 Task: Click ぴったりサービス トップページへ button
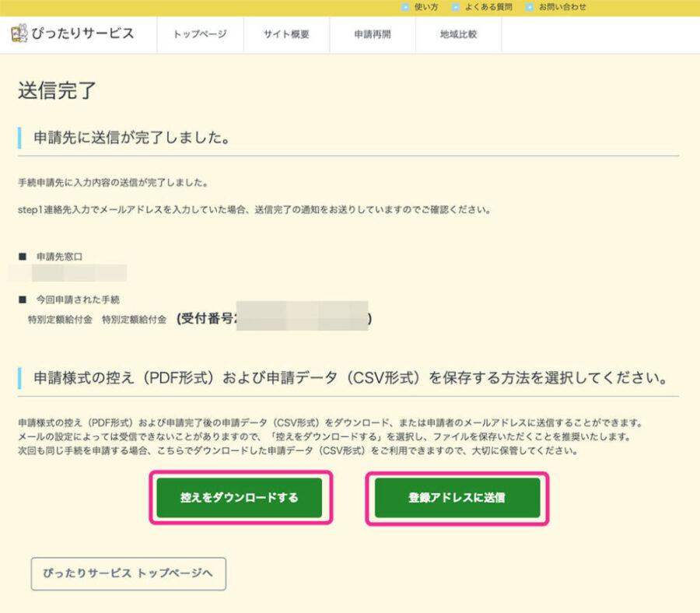click(x=128, y=573)
